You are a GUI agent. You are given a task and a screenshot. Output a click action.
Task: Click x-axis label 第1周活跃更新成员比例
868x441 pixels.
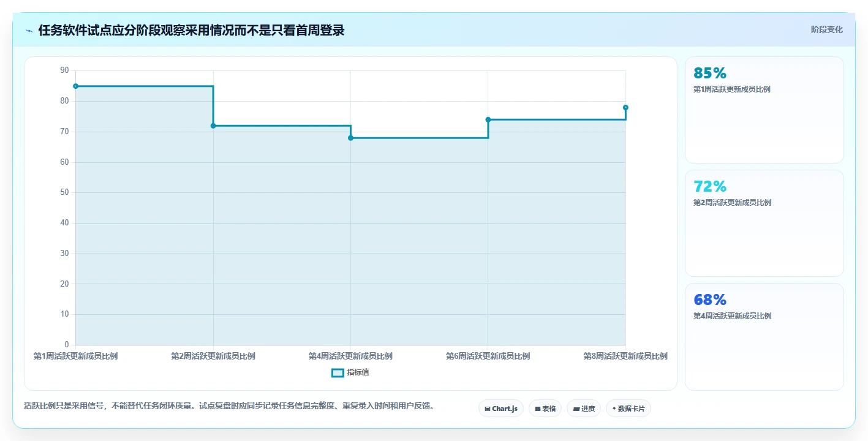[75, 356]
